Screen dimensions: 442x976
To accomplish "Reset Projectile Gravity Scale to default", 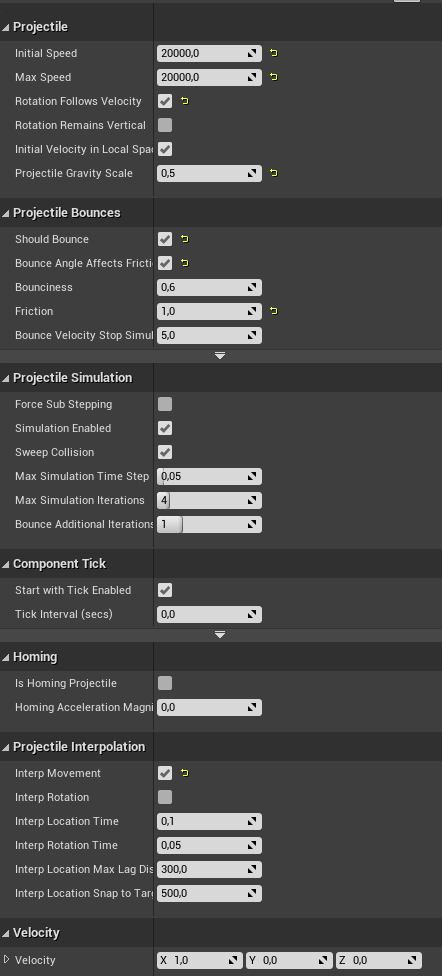I will [x=273, y=173].
